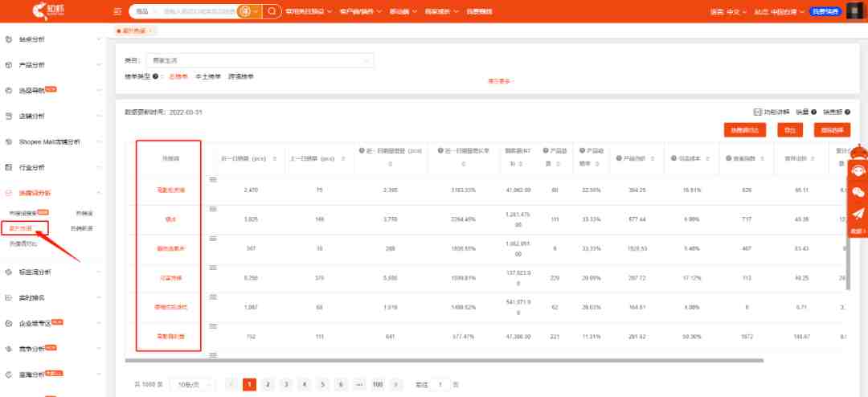Open the 类目 category dropdown
This screenshot has height=397, width=868.
260,60
